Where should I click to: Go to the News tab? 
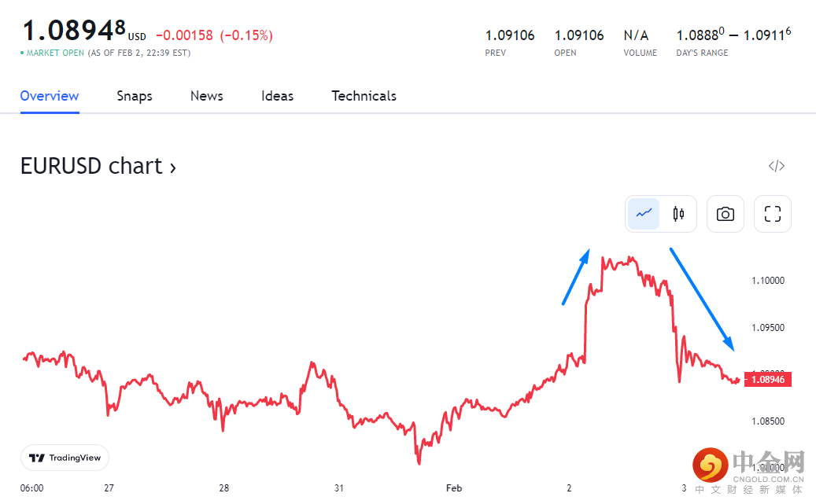click(207, 96)
